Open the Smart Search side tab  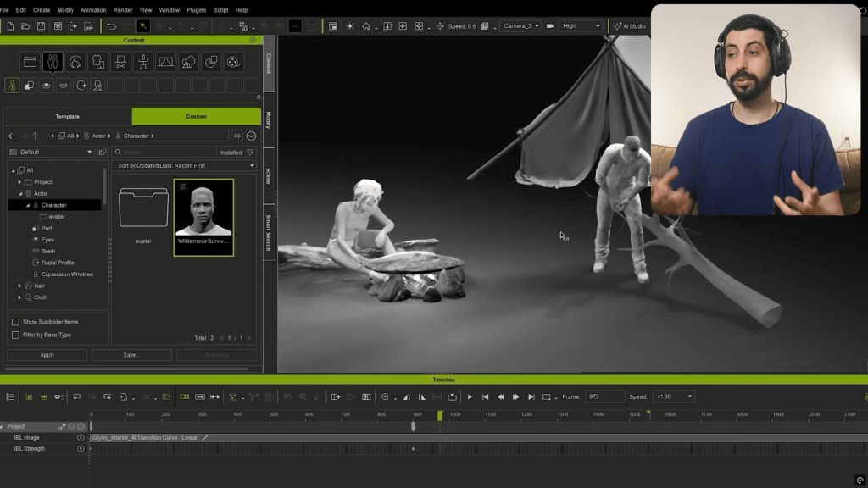269,232
